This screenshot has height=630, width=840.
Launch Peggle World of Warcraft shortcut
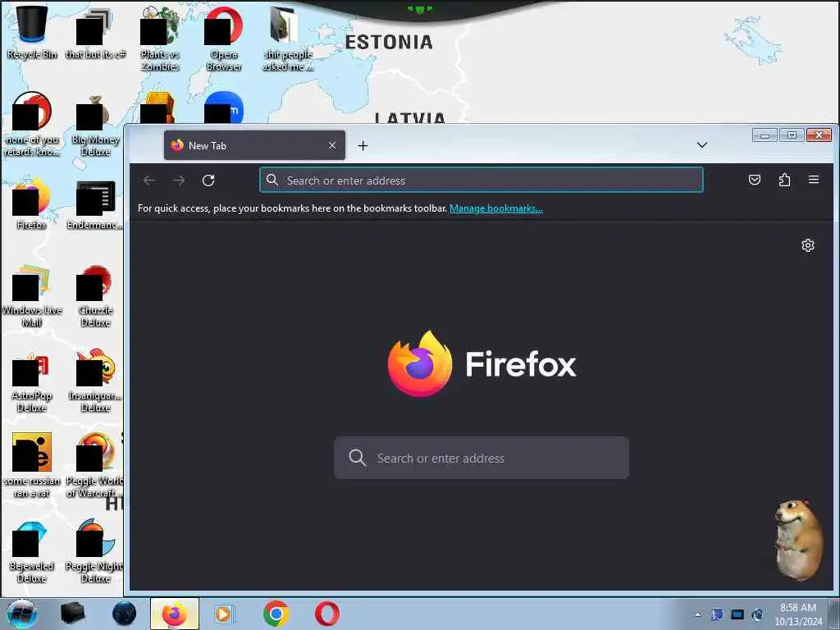(x=95, y=466)
